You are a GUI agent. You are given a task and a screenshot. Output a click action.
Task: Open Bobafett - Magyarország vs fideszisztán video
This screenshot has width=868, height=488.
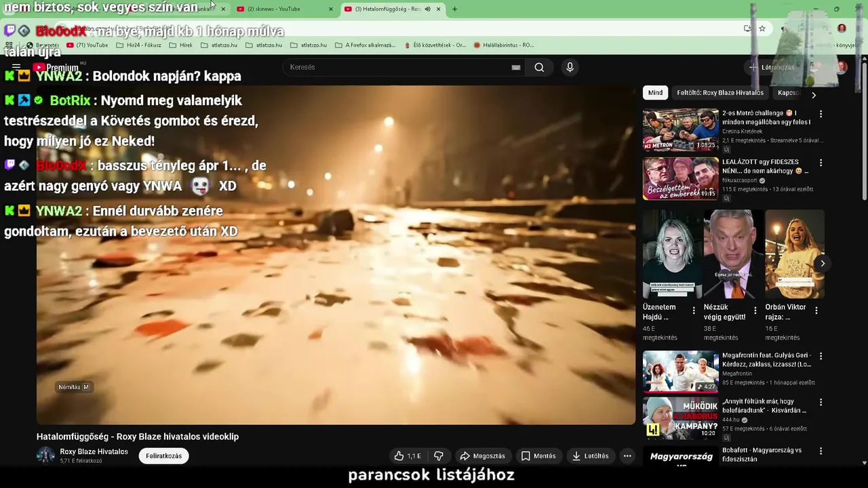[680, 457]
